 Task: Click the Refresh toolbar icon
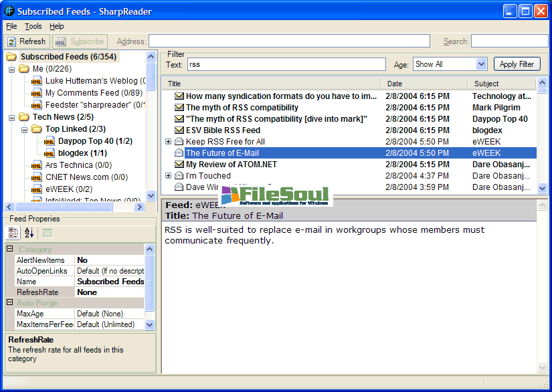(12, 42)
